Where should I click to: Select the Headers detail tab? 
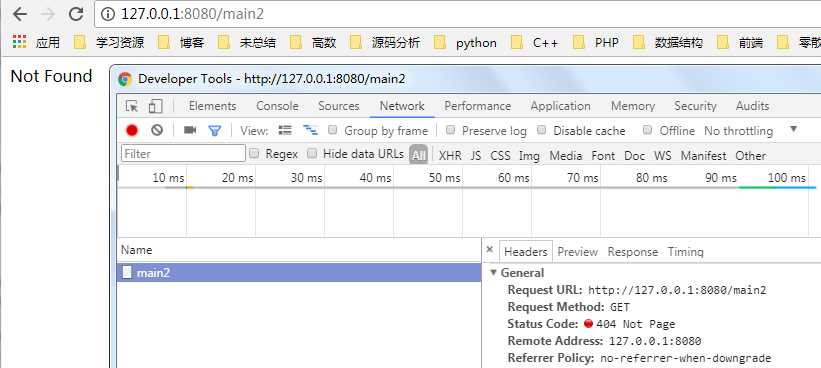tap(525, 252)
